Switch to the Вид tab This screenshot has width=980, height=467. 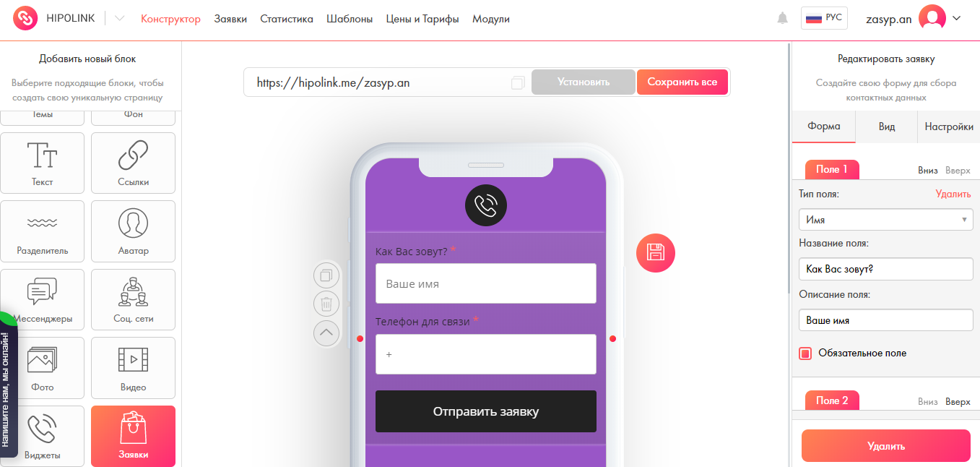pyautogui.click(x=887, y=127)
